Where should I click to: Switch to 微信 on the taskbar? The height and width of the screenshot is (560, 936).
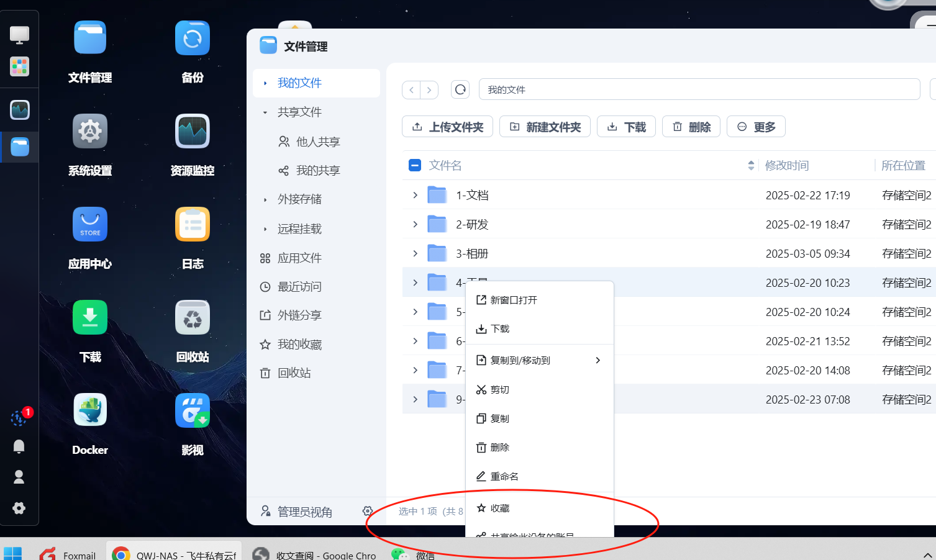(x=414, y=554)
